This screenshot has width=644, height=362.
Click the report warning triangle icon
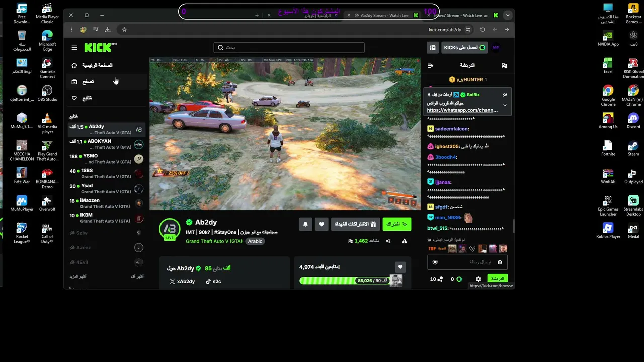click(x=405, y=241)
